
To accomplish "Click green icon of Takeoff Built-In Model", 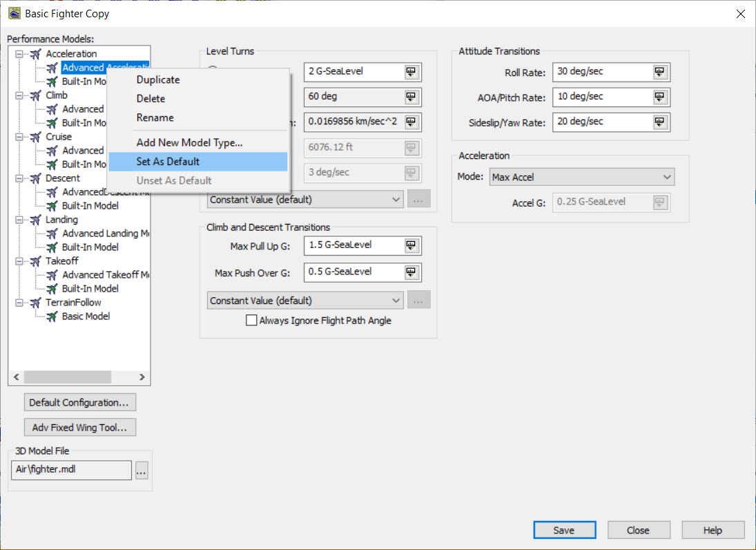I will click(52, 289).
